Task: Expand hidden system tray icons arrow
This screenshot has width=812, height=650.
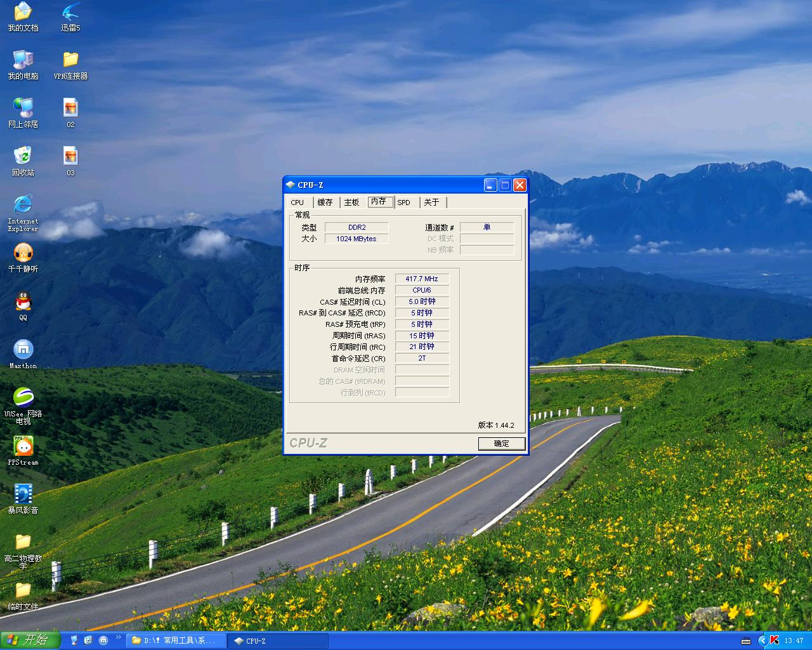Action: [x=763, y=640]
